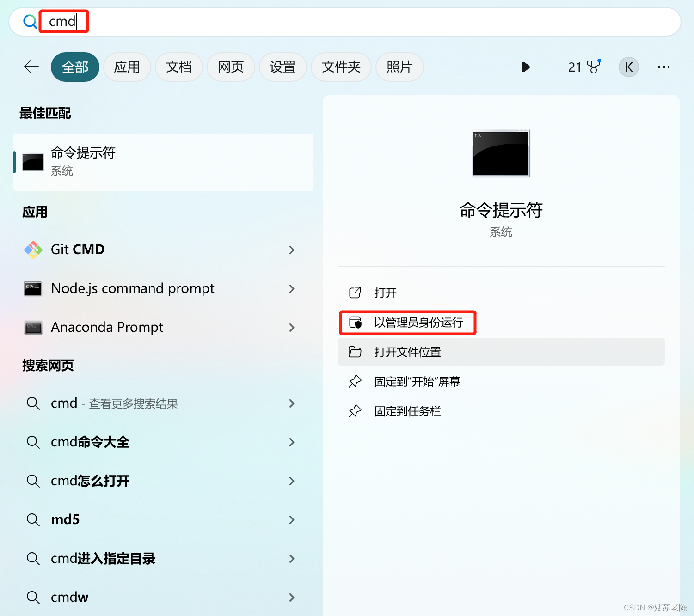Click the open icon beside 打开

coord(355,293)
